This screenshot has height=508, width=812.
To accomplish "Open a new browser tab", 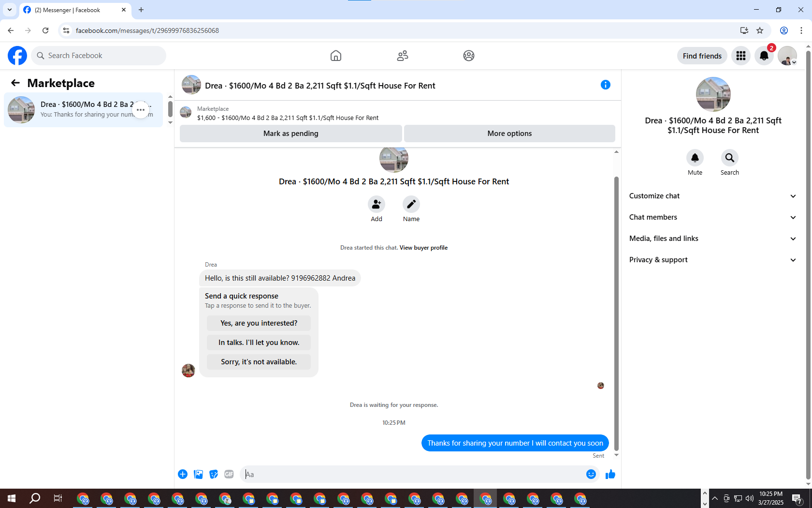I will (x=141, y=10).
